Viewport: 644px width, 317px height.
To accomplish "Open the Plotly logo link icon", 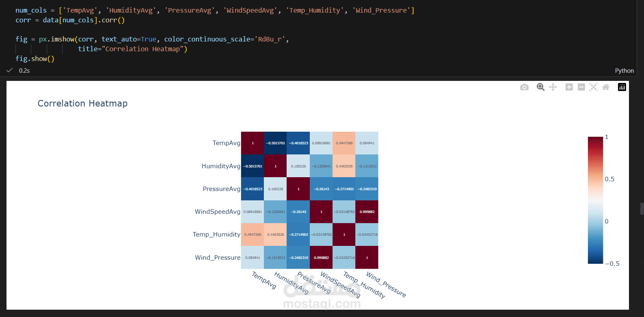I will (x=622, y=87).
